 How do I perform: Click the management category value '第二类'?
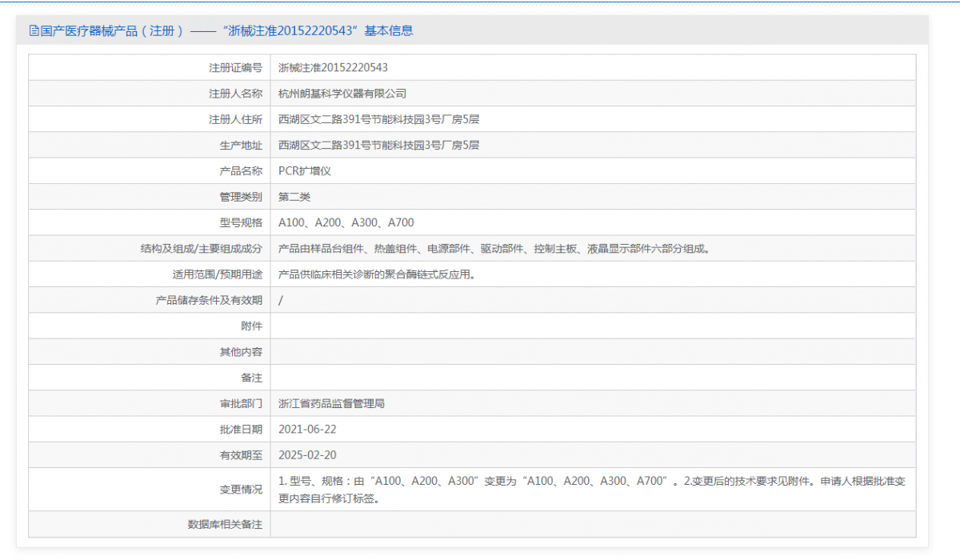coord(294,197)
